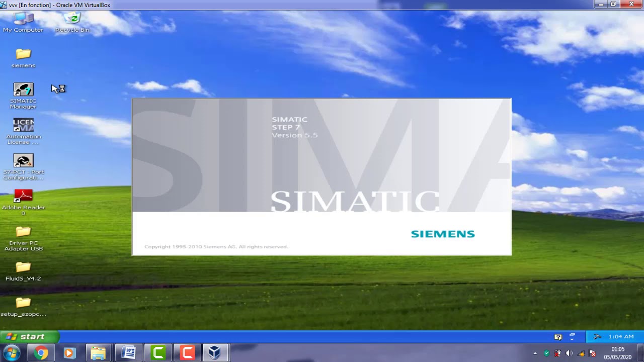Click the host clock showing 01:05
The image size is (644, 362).
click(618, 353)
